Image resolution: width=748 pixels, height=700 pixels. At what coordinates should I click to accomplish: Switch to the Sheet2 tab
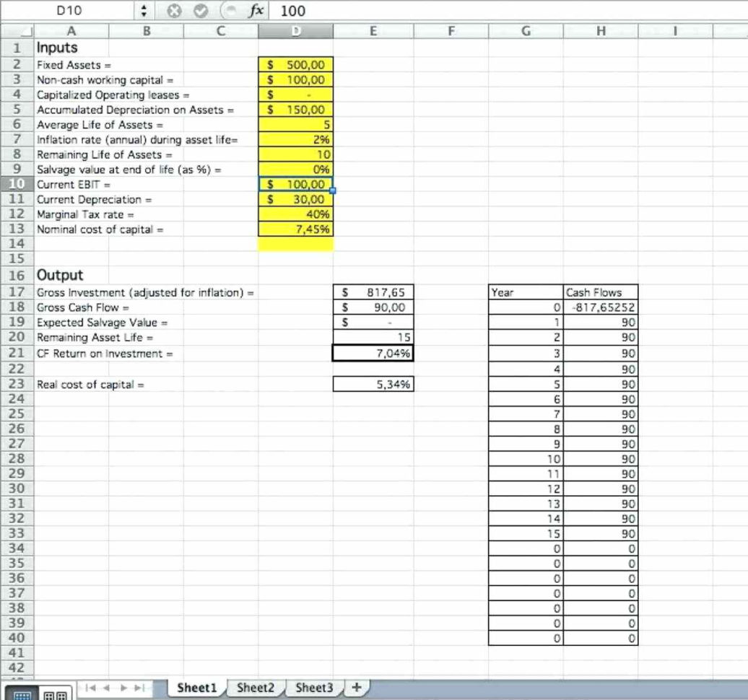(256, 688)
